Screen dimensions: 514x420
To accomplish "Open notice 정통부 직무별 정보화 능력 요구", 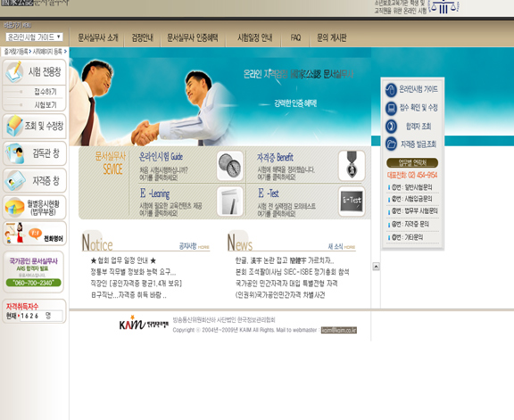I will click(x=133, y=272).
